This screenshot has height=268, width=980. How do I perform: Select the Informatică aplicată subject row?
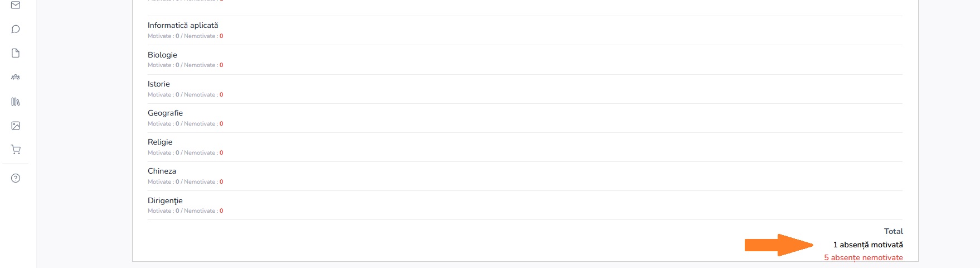183,25
